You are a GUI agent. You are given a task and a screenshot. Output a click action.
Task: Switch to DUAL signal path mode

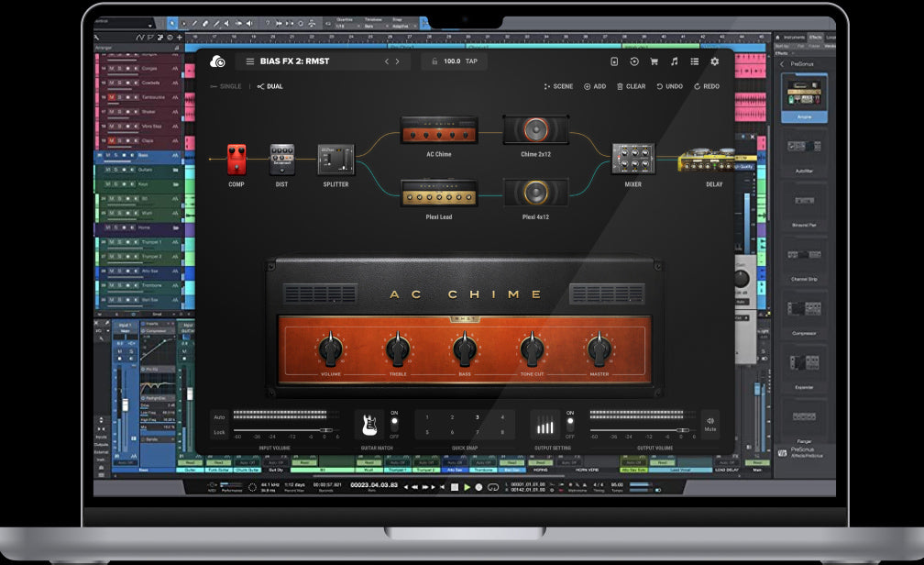269,86
